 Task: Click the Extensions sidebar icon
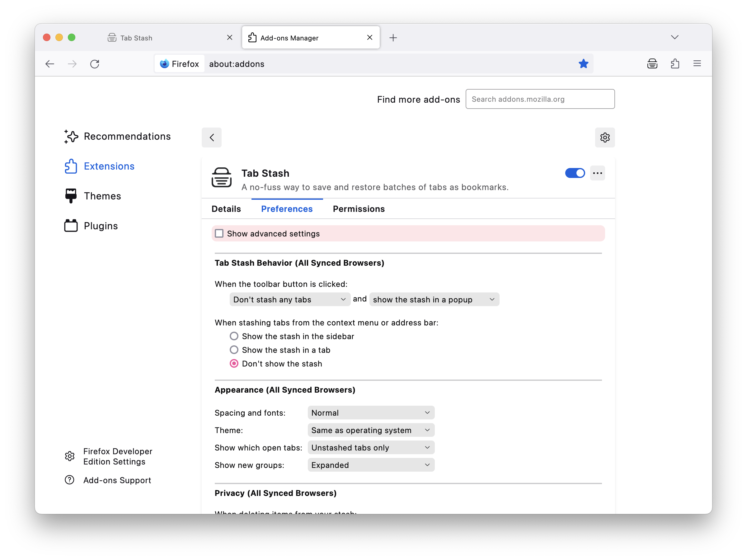(x=71, y=166)
